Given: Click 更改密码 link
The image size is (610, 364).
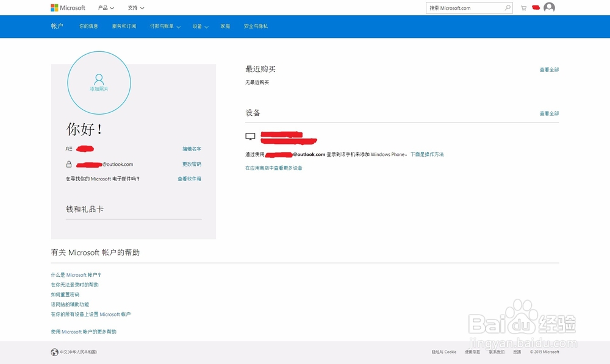Looking at the screenshot, I should click(x=192, y=164).
